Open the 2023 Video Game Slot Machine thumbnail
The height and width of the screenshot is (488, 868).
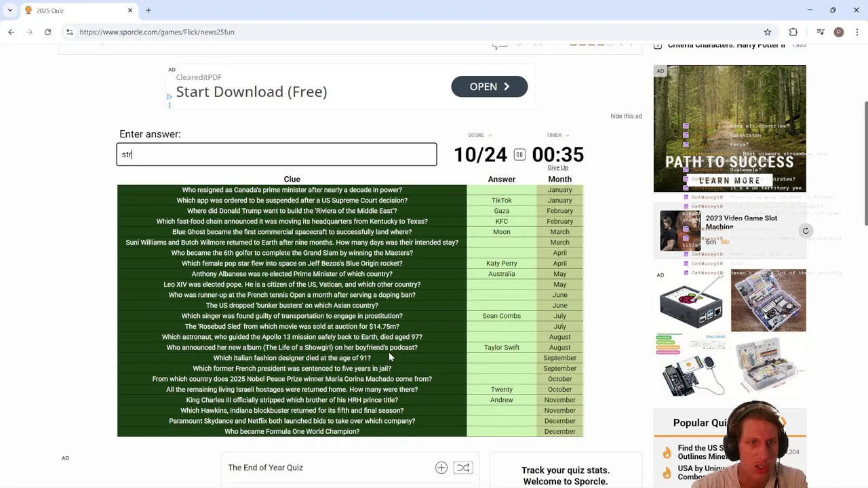pos(682,230)
